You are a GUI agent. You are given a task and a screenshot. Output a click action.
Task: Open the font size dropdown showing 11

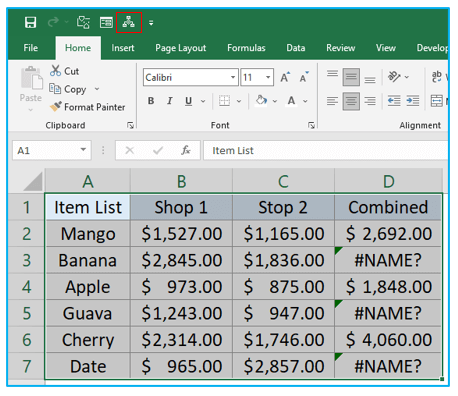[x=268, y=77]
